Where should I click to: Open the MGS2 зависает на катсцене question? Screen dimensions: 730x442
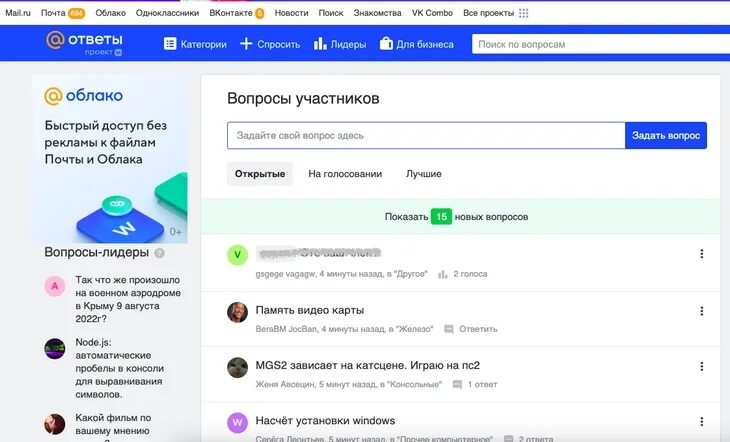click(x=368, y=366)
